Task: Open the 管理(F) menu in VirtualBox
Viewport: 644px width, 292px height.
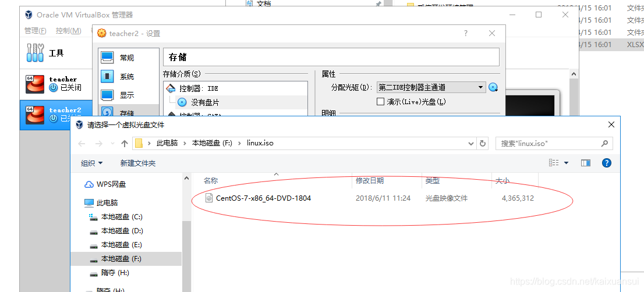Action: 36,31
